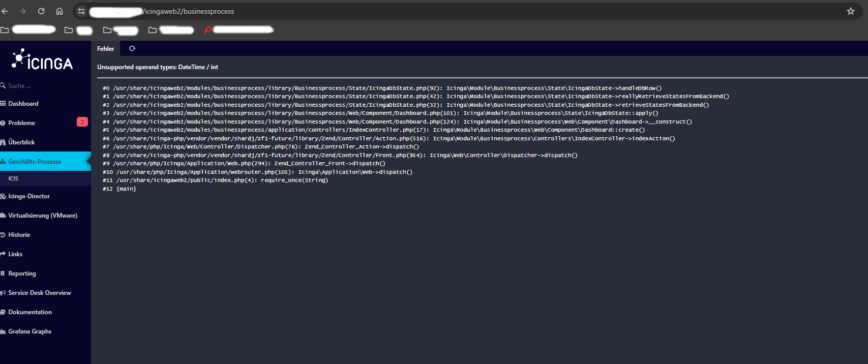868x364 pixels.
Task: Click stack trace line #2 retrieveStatesFromBackend()
Action: (x=406, y=105)
